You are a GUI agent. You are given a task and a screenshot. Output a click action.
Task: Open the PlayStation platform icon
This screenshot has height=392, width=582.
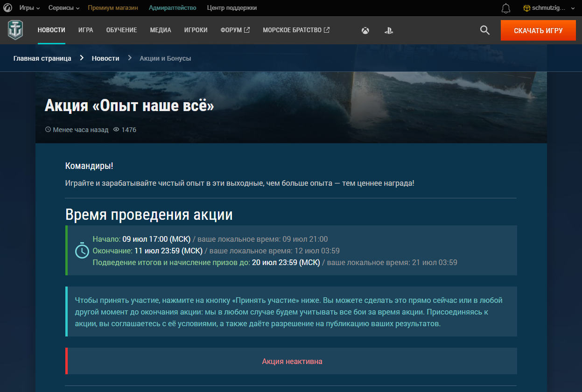point(388,30)
